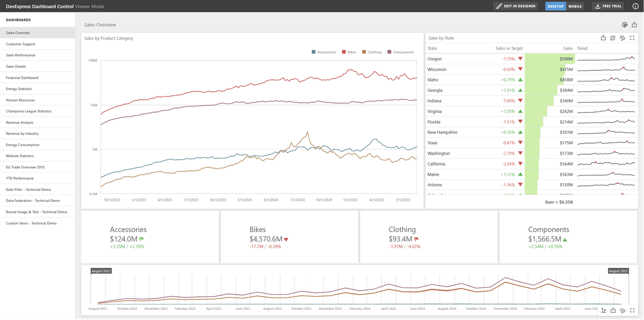Select Sales Details in sidebar
Viewport: 644px width, 320px height.
pos(38,66)
